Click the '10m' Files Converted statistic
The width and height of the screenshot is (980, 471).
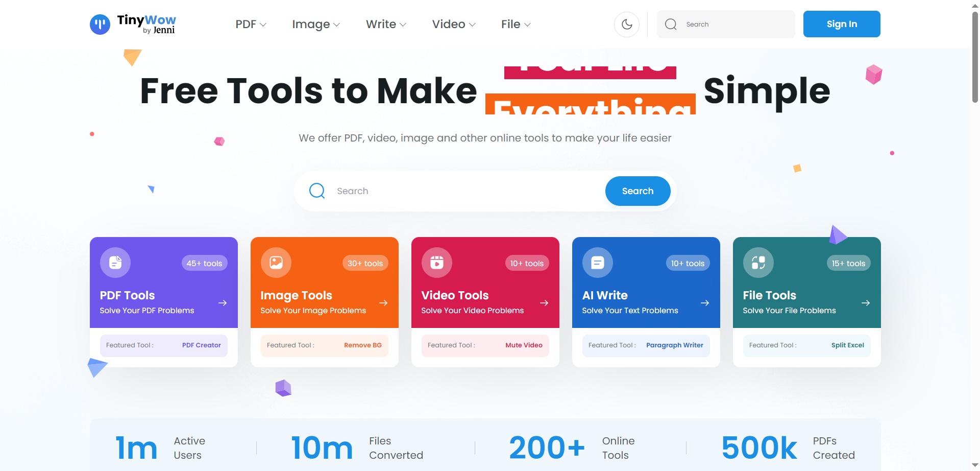(322, 448)
